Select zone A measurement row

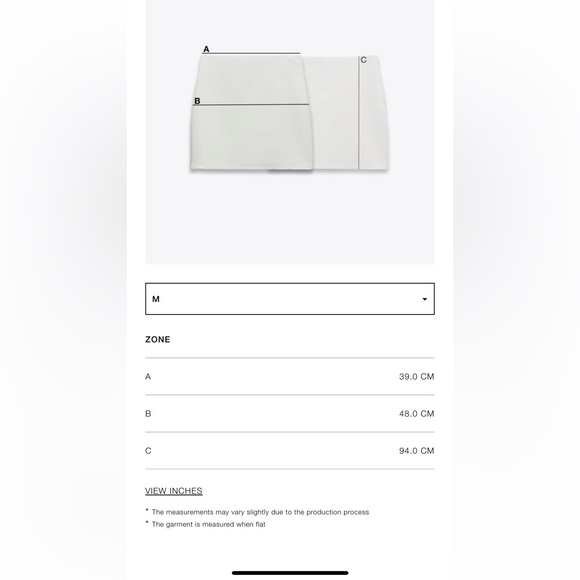tap(290, 377)
